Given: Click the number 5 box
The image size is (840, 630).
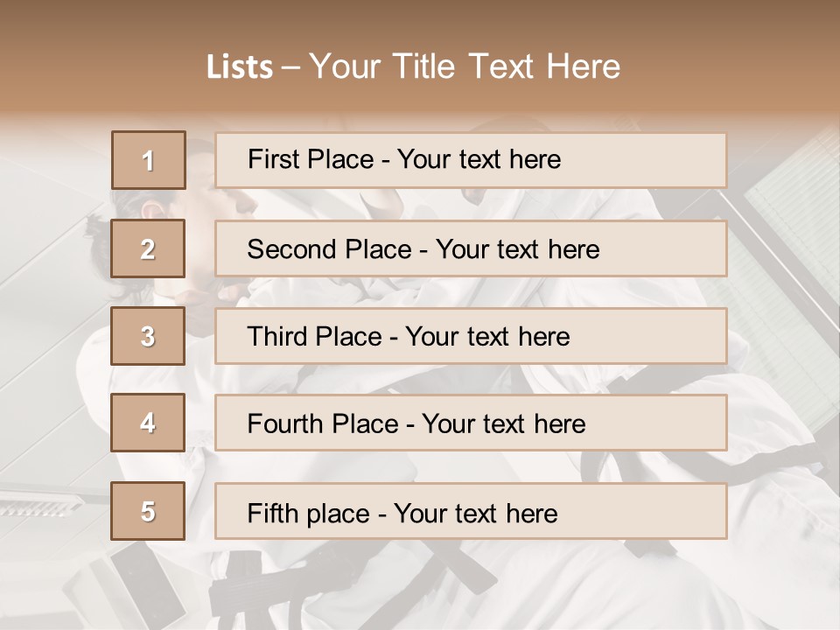Looking at the screenshot, I should [148, 511].
